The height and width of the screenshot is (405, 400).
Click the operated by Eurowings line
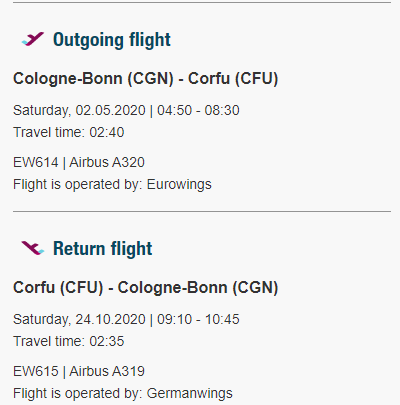112,184
